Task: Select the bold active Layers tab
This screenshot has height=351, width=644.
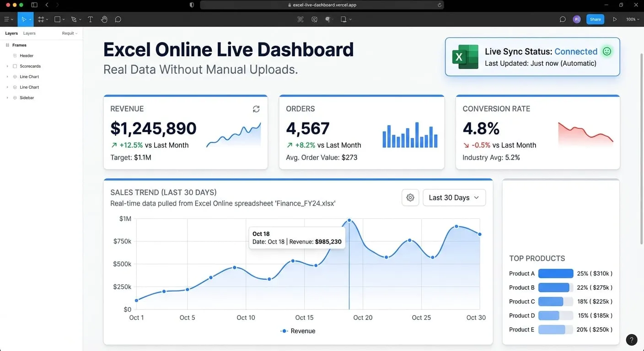Action: tap(11, 33)
